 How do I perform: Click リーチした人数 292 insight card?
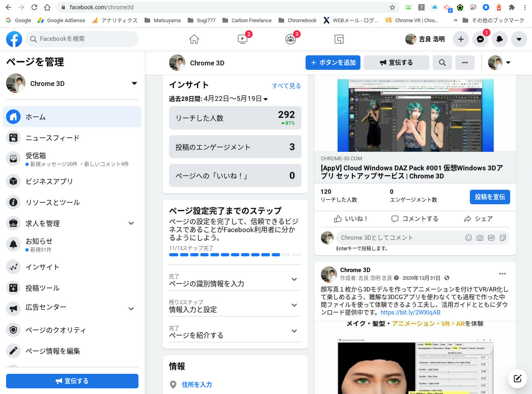coord(235,118)
